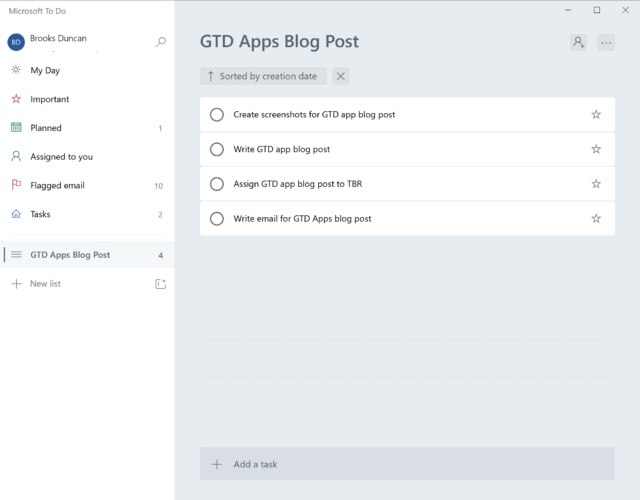Screen dimensions: 640x500
Task: Star the Write GTD app blog post task
Action: pyautogui.click(x=596, y=149)
